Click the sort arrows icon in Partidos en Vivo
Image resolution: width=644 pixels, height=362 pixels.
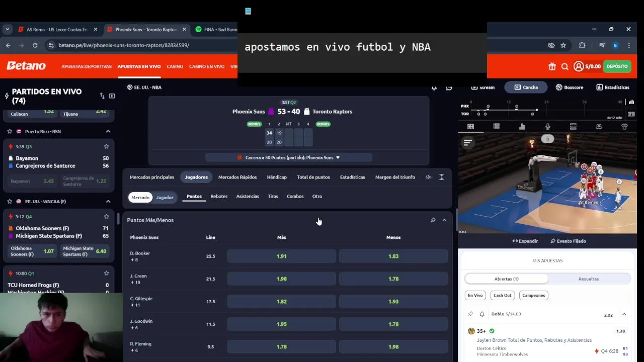(x=102, y=96)
